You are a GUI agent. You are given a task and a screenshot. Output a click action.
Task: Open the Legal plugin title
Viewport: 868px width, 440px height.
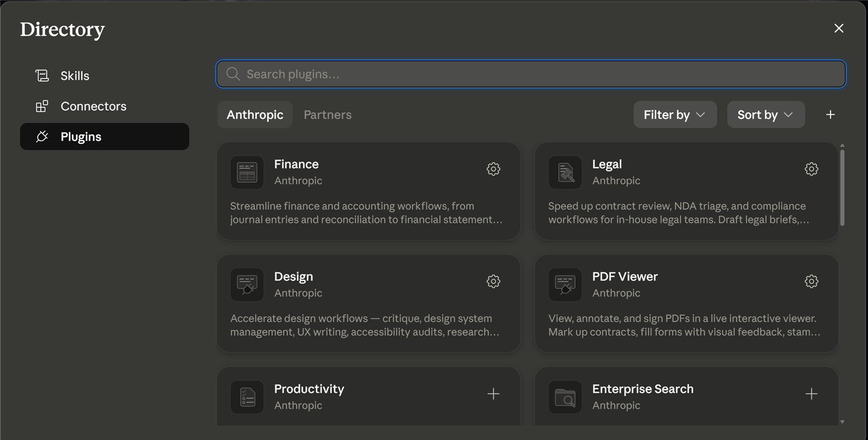click(607, 164)
